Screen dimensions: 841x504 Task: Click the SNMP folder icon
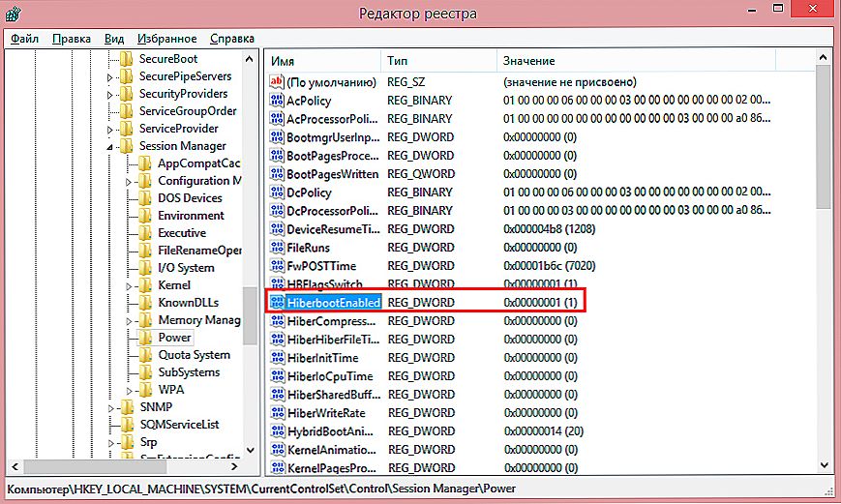click(x=127, y=407)
